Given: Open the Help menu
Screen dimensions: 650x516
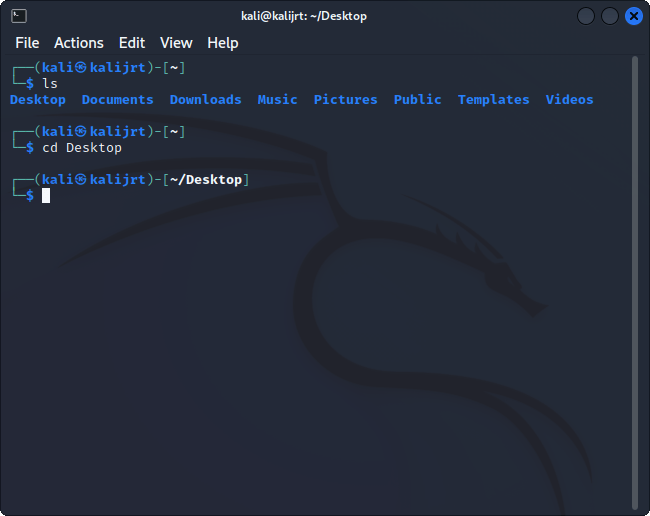Looking at the screenshot, I should tap(223, 43).
